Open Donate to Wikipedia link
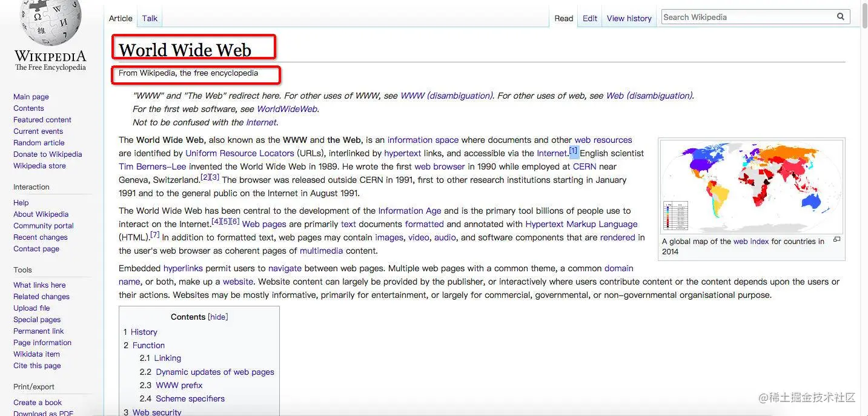Image resolution: width=868 pixels, height=416 pixels. pos(47,154)
